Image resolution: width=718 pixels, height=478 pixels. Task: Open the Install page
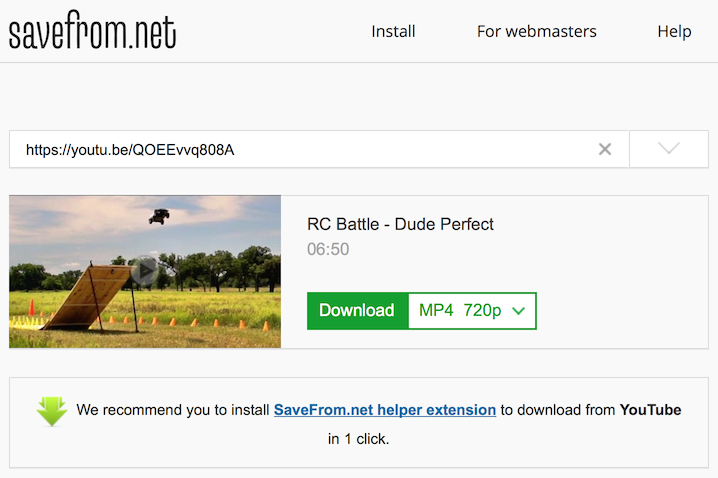(x=393, y=32)
